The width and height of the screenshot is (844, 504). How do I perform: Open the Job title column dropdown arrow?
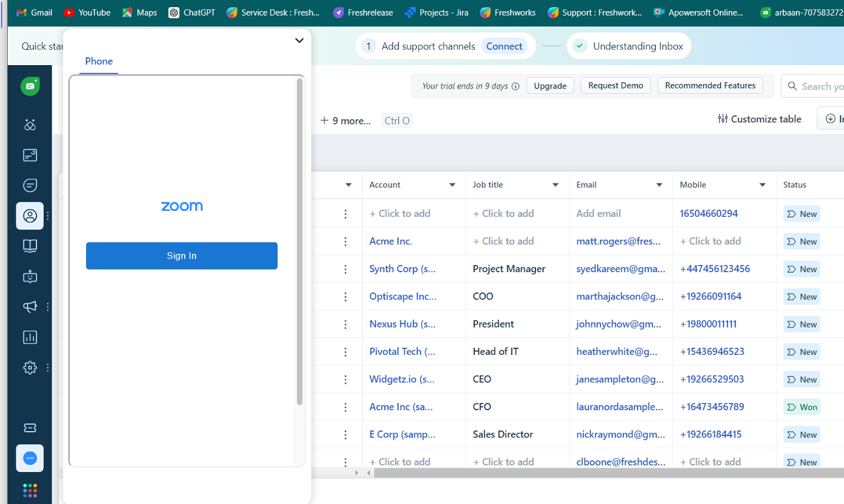[556, 185]
